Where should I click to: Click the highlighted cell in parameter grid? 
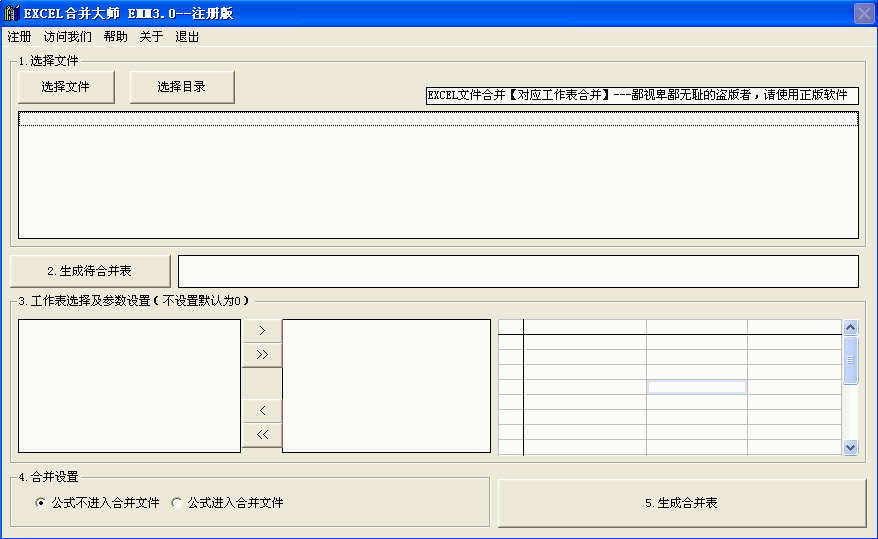(697, 387)
